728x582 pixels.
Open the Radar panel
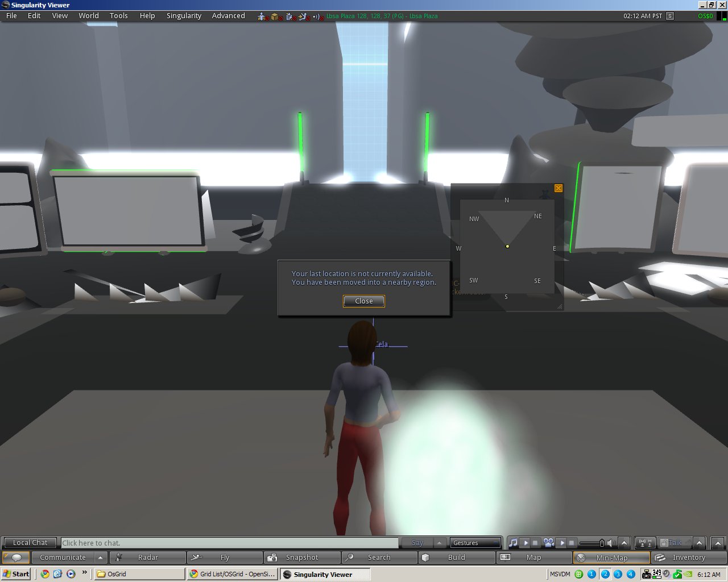pos(147,557)
